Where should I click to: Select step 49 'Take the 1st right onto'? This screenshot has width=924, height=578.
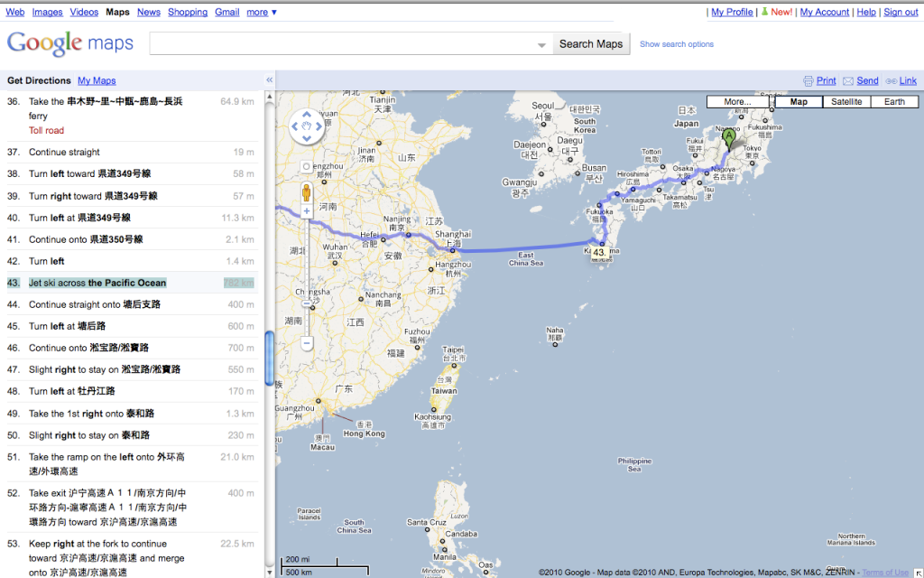132,414
